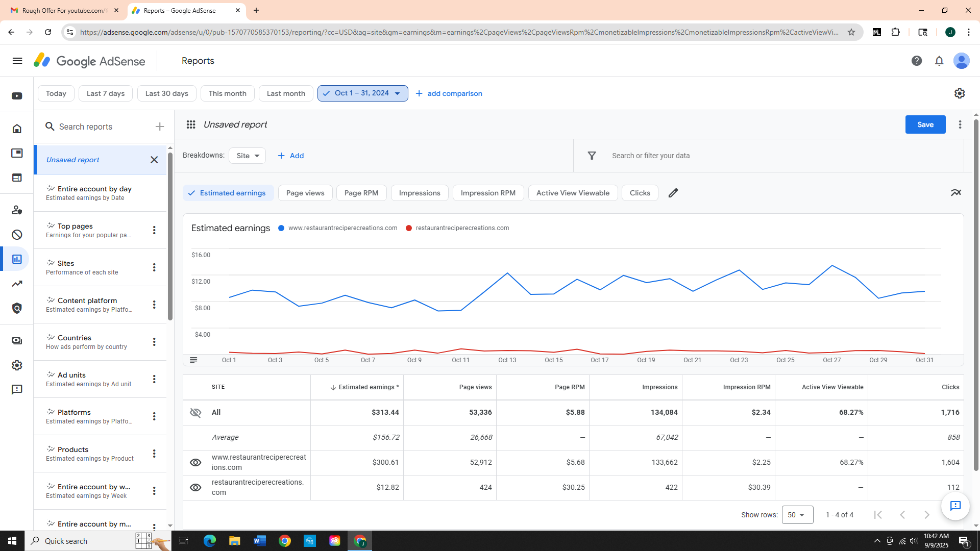This screenshot has width=980, height=551.
Task: Click the Save button
Action: [x=925, y=124]
